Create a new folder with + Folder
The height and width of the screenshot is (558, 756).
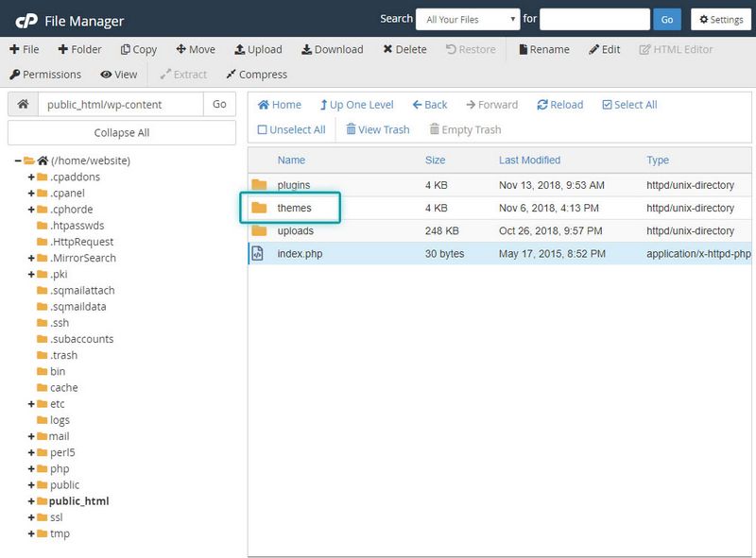pos(79,49)
